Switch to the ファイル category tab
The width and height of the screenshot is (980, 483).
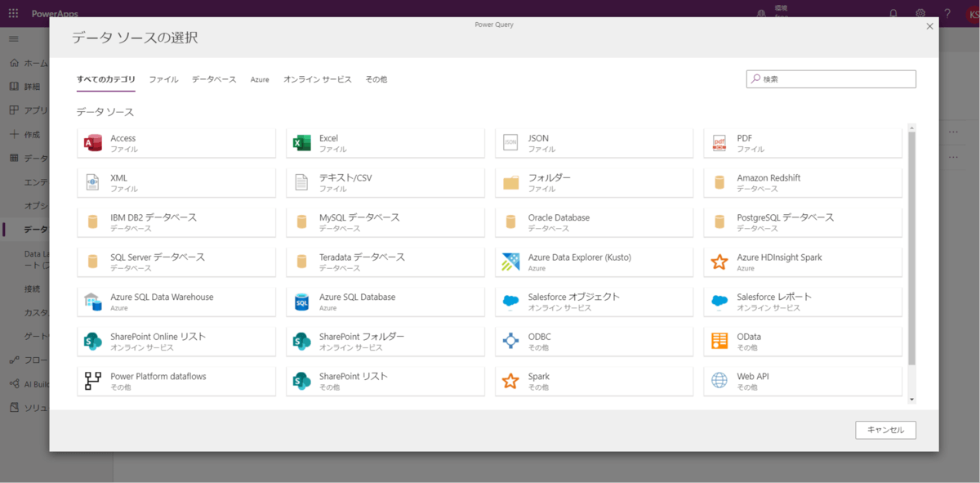(164, 79)
